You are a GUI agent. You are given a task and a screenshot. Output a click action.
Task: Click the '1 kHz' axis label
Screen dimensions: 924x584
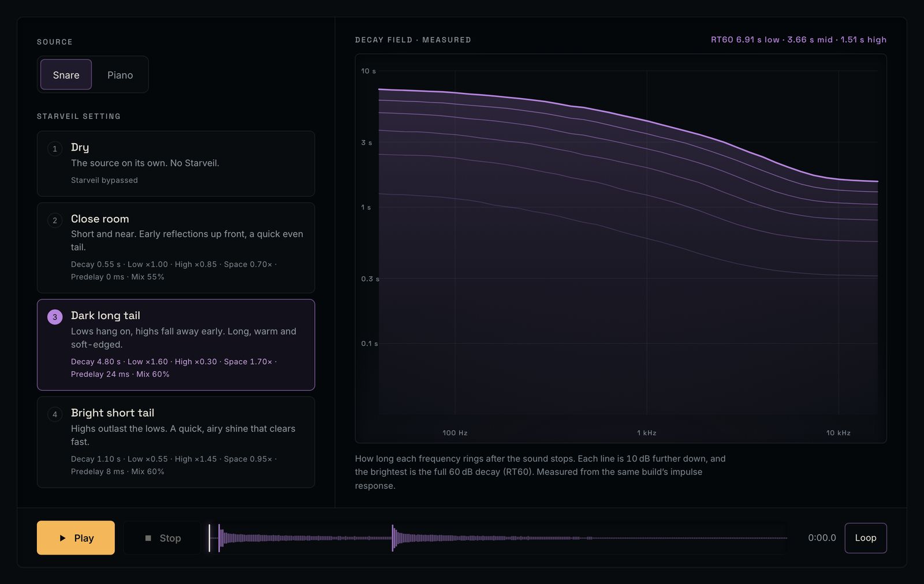(x=647, y=433)
